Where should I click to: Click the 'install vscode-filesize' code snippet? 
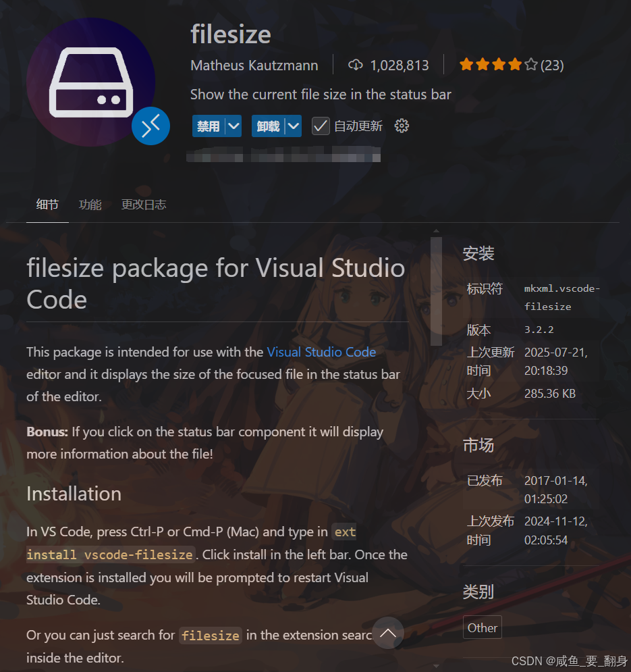111,554
